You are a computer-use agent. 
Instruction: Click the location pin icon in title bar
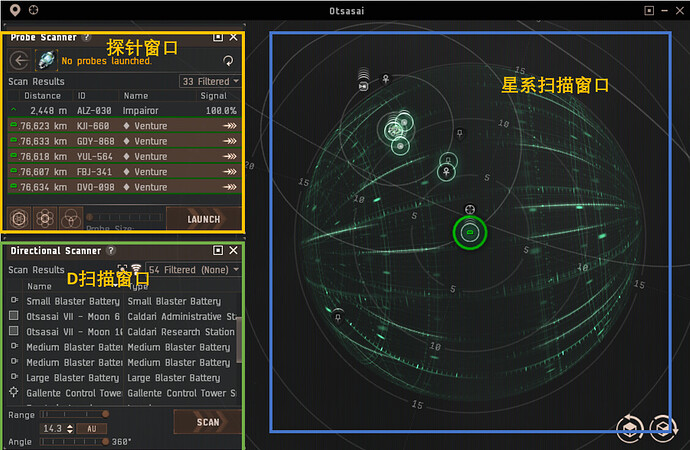(15, 10)
